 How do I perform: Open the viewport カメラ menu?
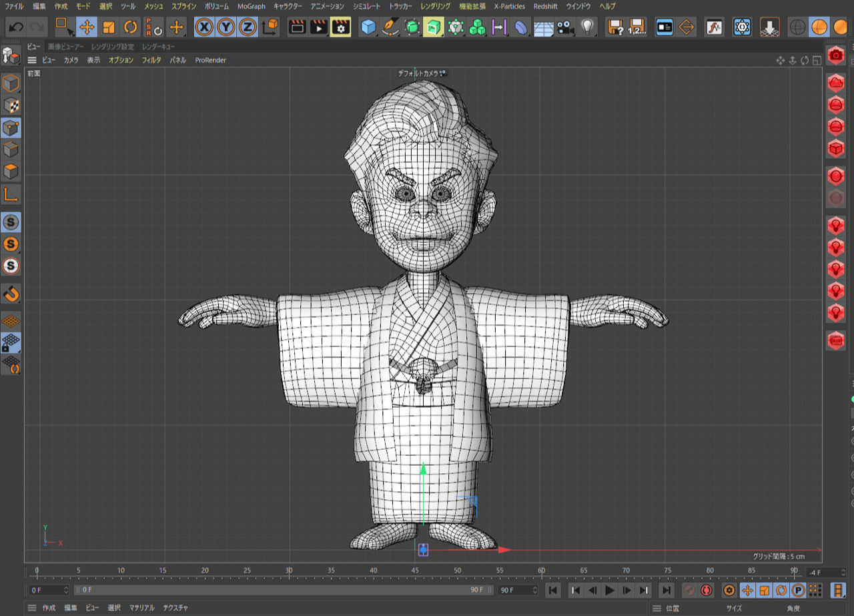coord(71,60)
